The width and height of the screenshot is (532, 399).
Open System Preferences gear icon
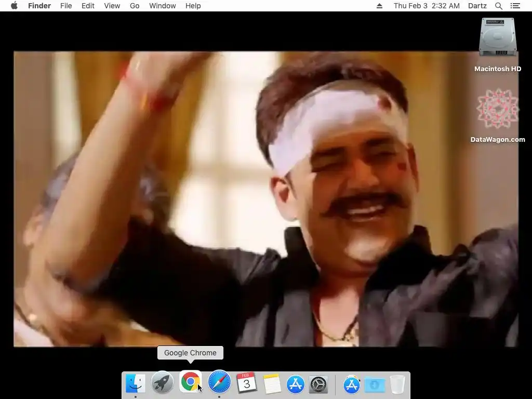pos(318,384)
